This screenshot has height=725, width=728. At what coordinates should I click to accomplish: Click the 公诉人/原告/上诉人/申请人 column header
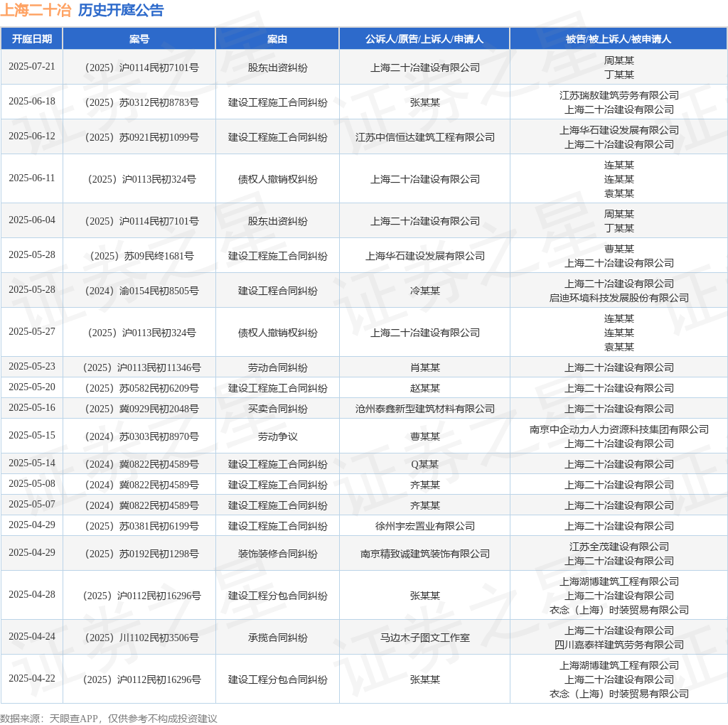click(x=424, y=39)
